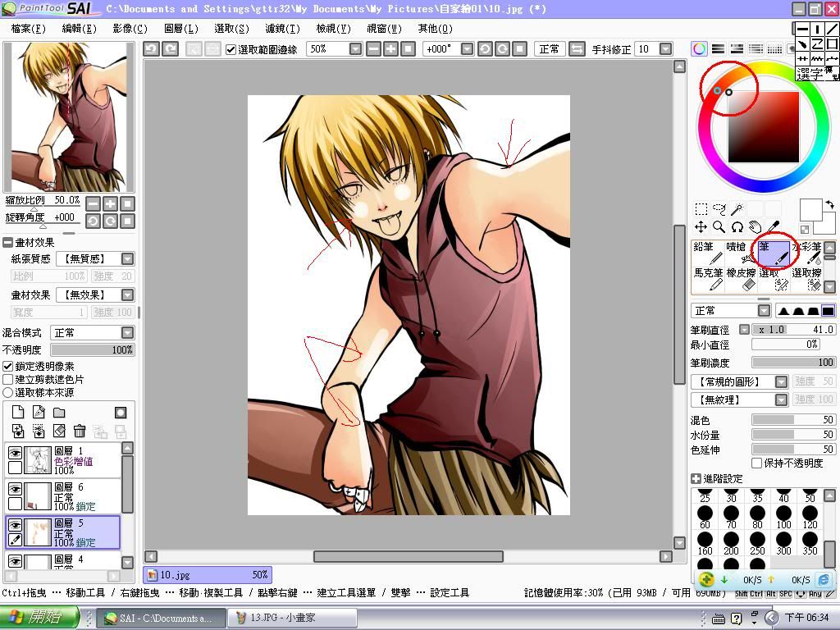Create a new layer folder

(59, 412)
